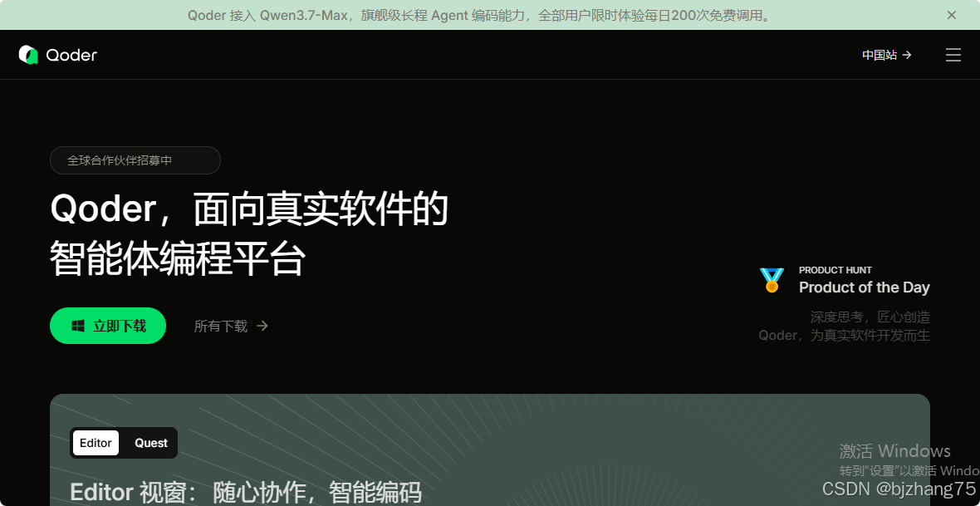Click the text Qoder，为真实软件开发而生

click(x=845, y=336)
